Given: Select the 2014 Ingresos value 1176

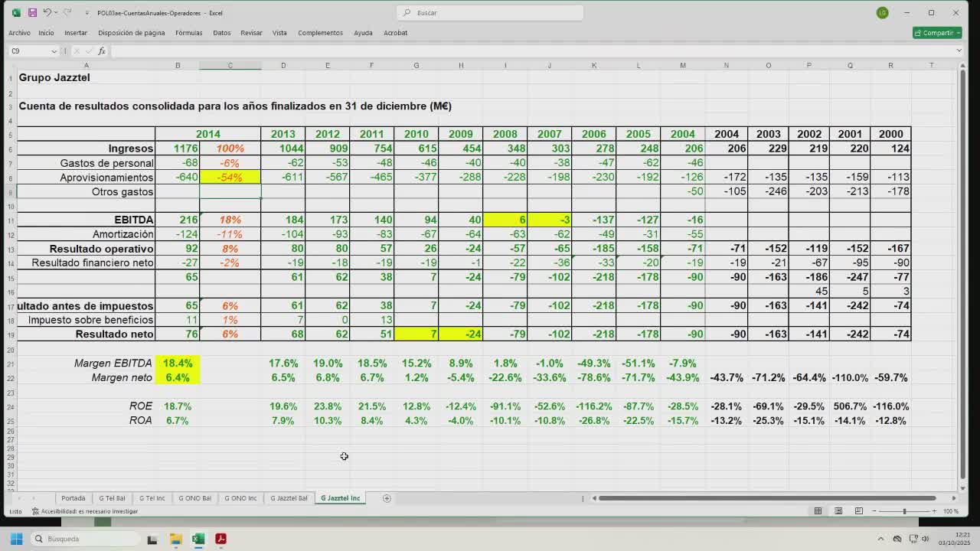Looking at the screenshot, I should pos(178,148).
